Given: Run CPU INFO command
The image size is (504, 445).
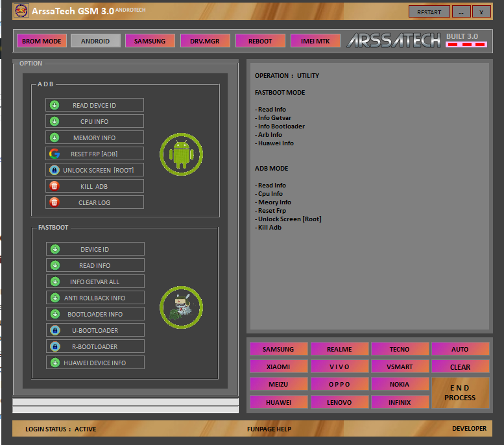Looking at the screenshot, I should click(95, 121).
